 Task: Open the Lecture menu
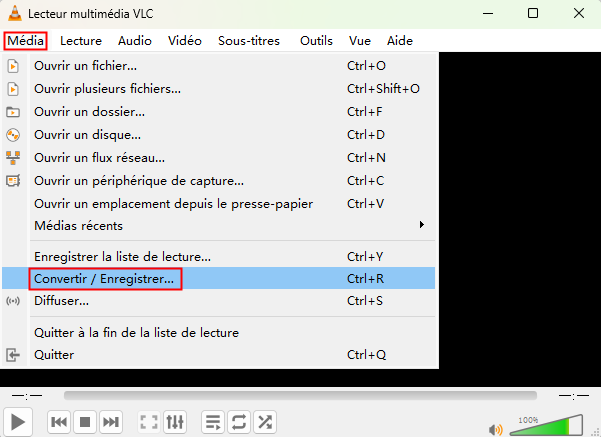(81, 41)
